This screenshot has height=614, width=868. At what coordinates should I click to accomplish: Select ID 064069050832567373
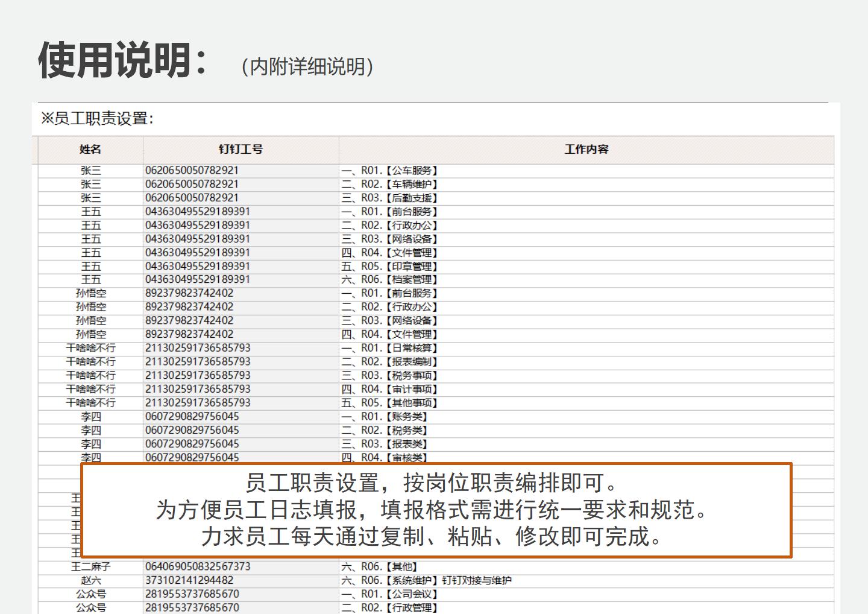pyautogui.click(x=241, y=567)
